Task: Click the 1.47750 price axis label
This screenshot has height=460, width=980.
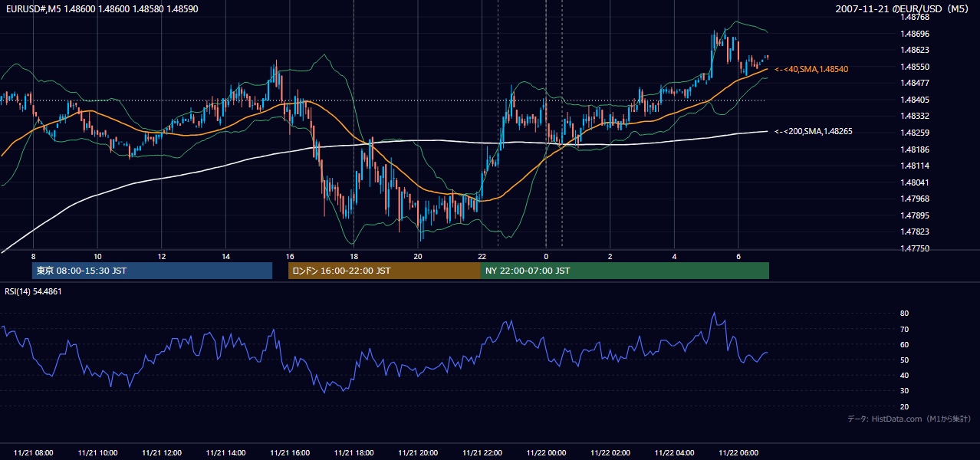Action: 916,248
